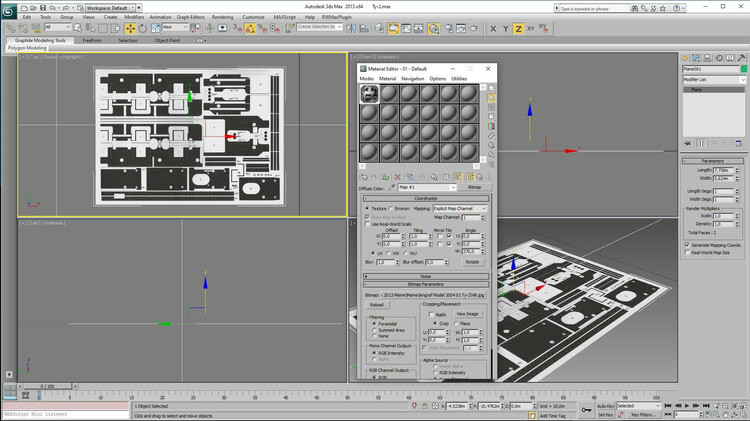Screen dimensions: 750x421
Task: Click the Set Key button
Action: pyautogui.click(x=606, y=414)
